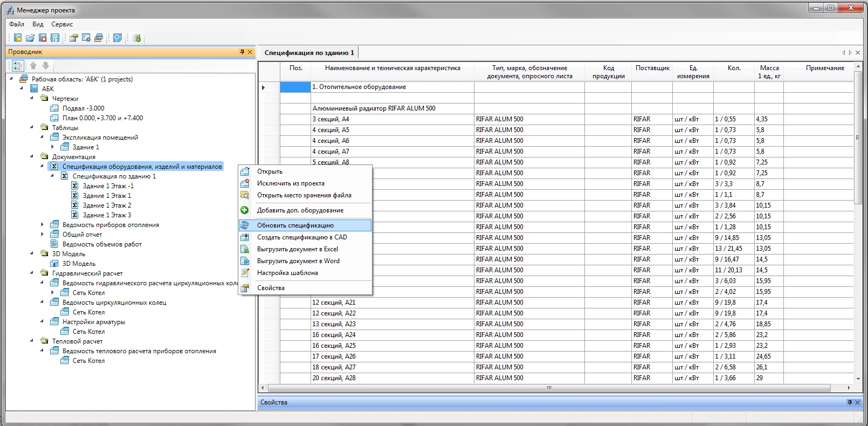Toggle auto-hide pin on Свойства panel
This screenshot has height=426, width=868.
point(850,402)
